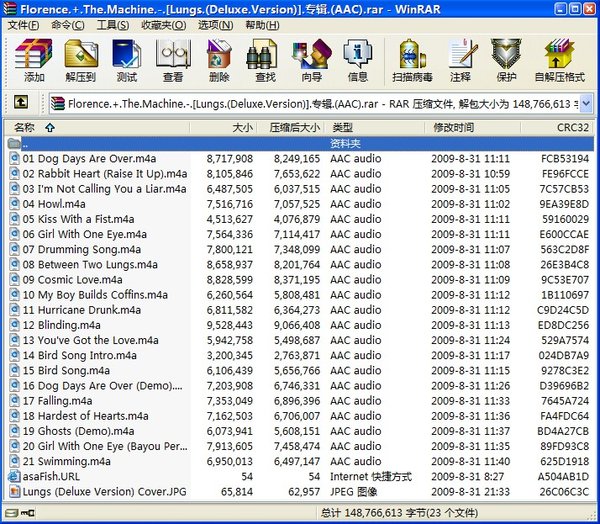Click the size value 65,814
This screenshot has width=600, height=524.
click(237, 491)
